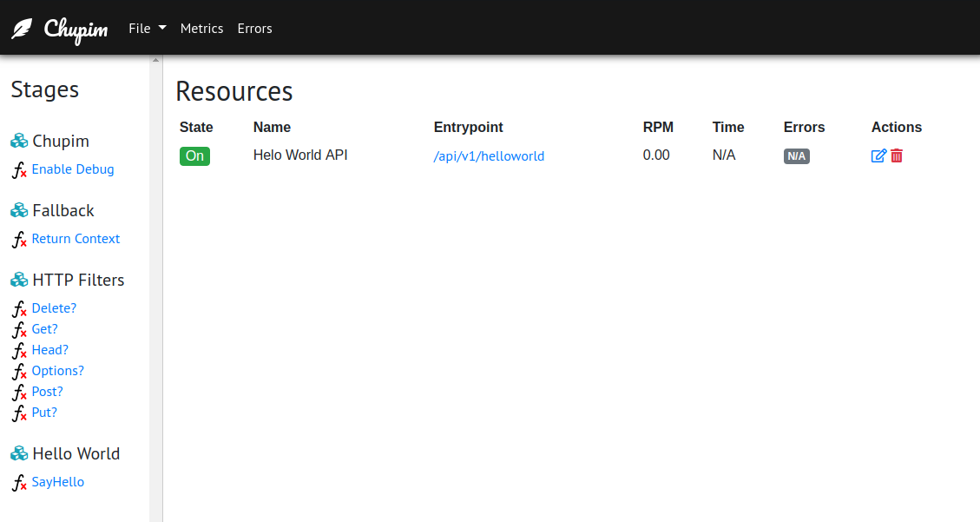Select the Post? HTTP filter link

48,392
